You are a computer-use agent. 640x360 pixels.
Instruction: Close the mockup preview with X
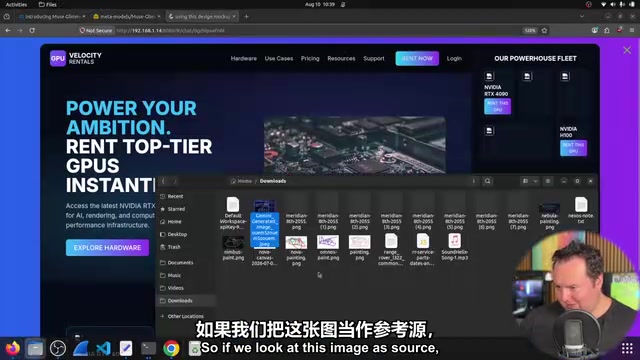(627, 50)
